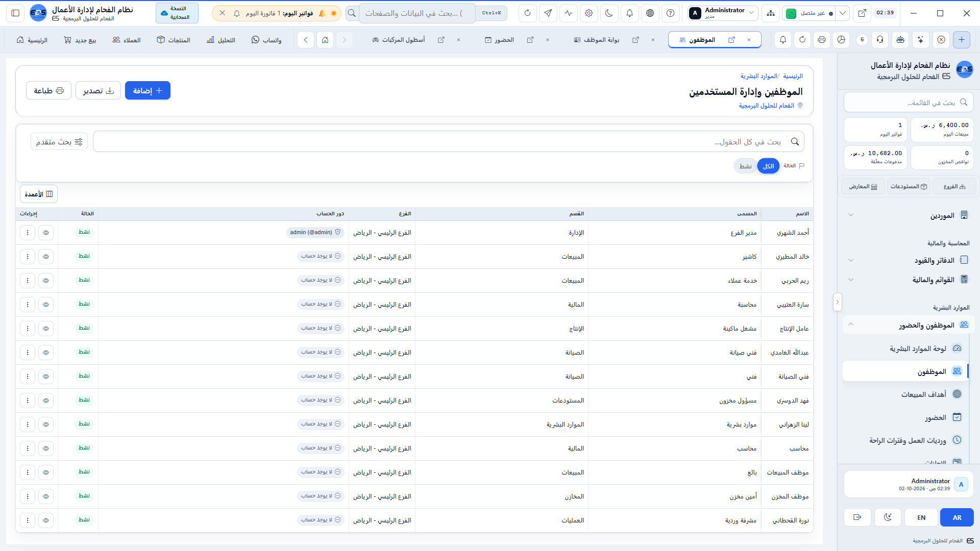Click the home icon in tab bar
This screenshot has height=551, width=980.
click(325, 40)
